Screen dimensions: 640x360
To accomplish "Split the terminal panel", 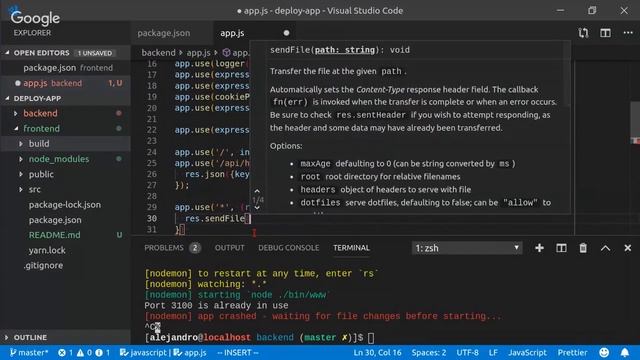I will pos(561,248).
